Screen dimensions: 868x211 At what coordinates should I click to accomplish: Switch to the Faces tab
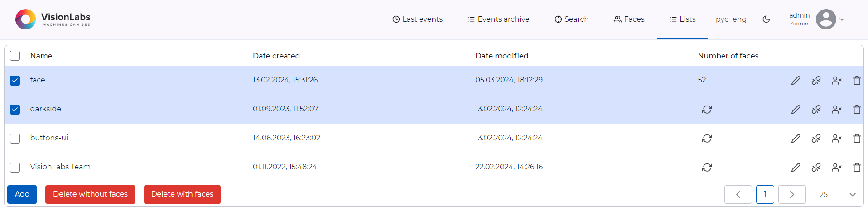pyautogui.click(x=629, y=19)
